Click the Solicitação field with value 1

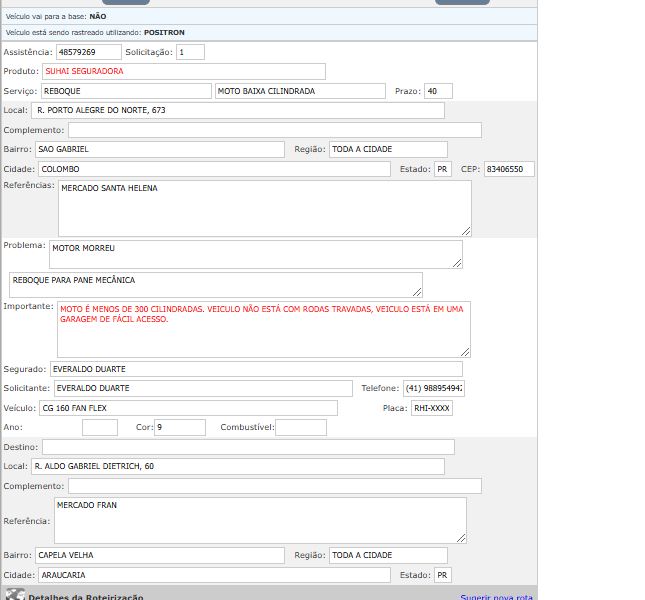190,52
